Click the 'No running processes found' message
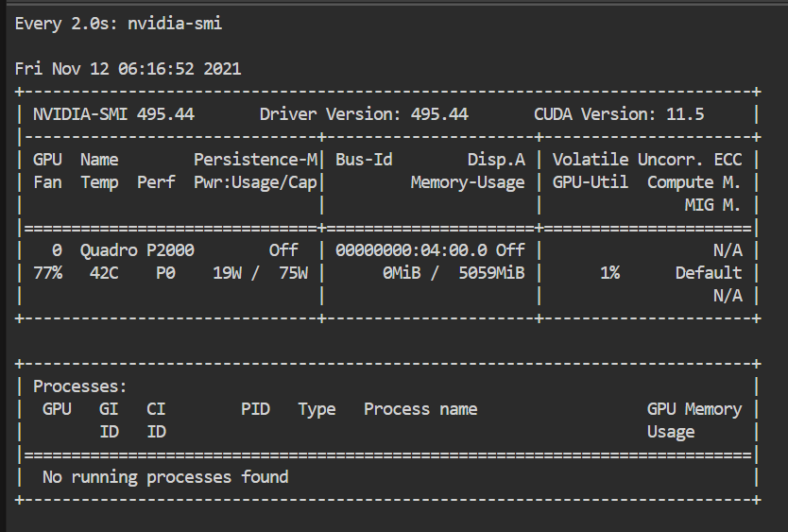The width and height of the screenshot is (788, 532). click(x=165, y=476)
